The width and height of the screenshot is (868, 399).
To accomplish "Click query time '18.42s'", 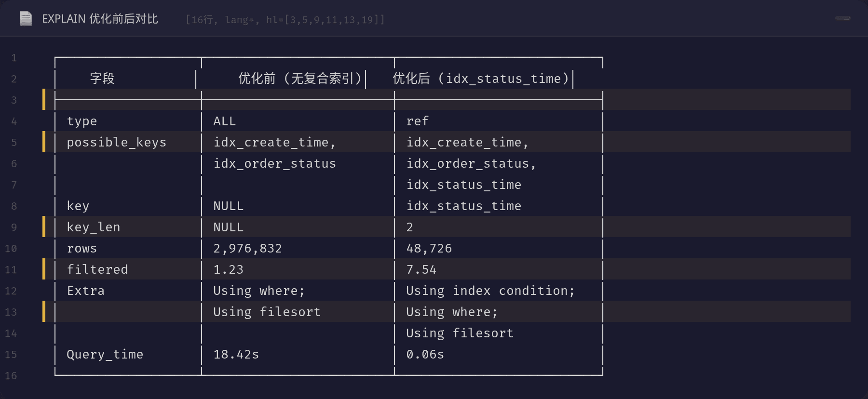I will coord(236,355).
